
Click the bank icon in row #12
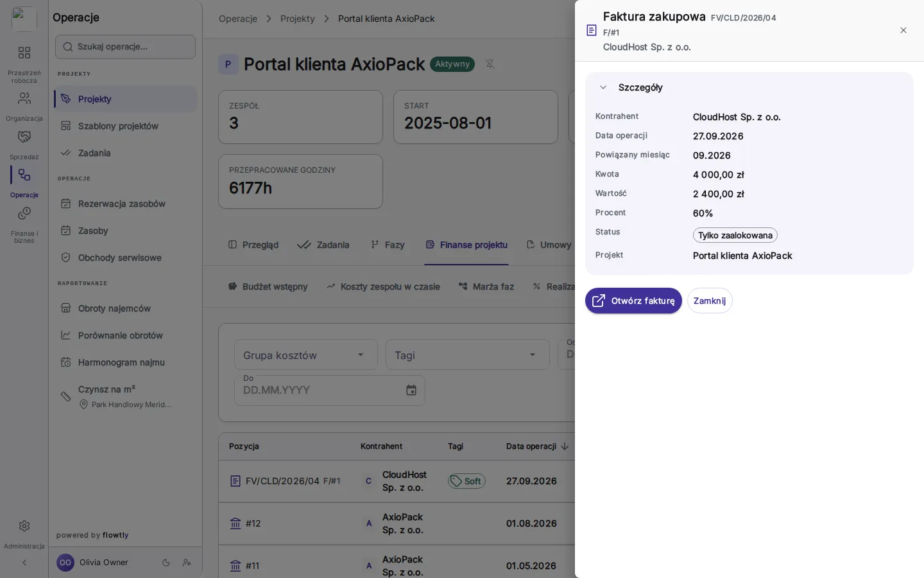235,523
